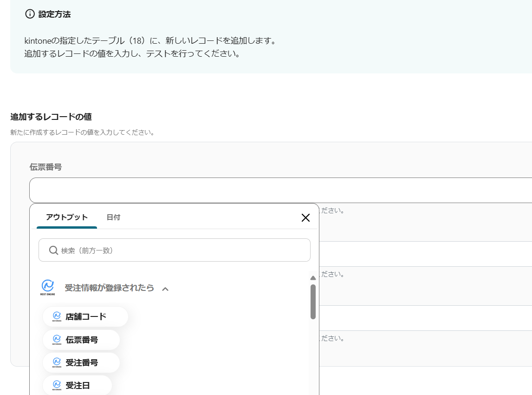Click the 受注情報が登録されたら section title

pyautogui.click(x=109, y=288)
